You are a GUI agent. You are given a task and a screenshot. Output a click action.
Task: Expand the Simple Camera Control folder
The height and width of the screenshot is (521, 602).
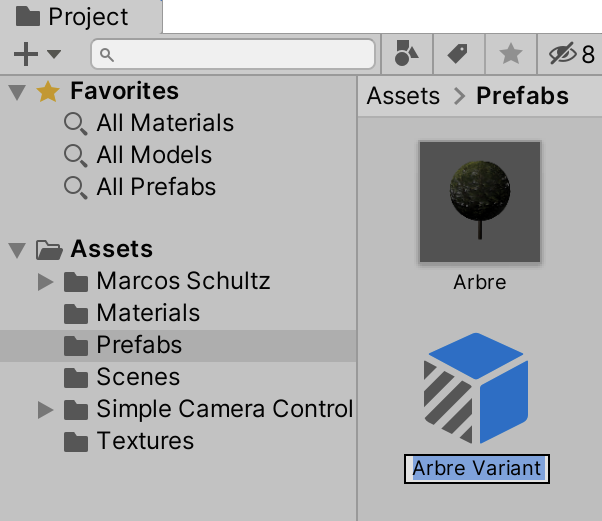[x=45, y=409]
